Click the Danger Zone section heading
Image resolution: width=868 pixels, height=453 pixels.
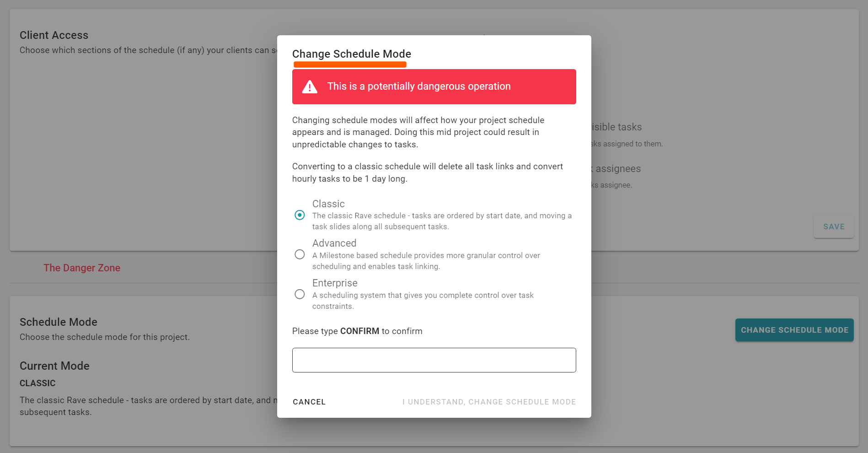pyautogui.click(x=82, y=268)
